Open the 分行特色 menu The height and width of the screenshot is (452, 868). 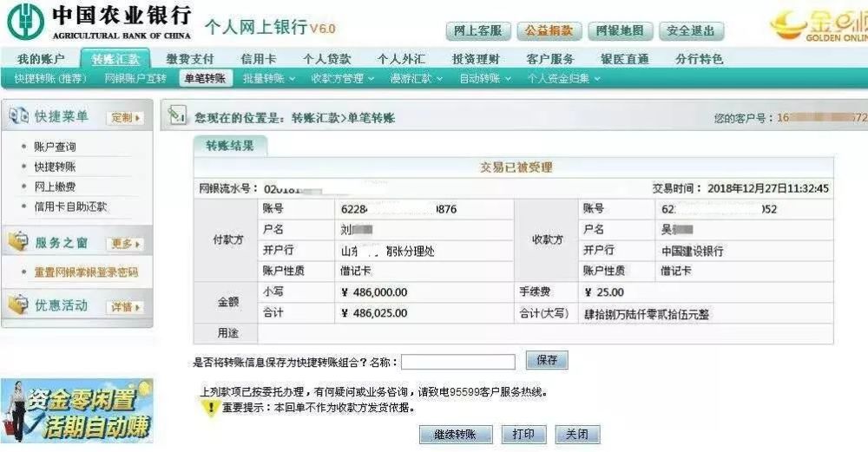[x=699, y=59]
